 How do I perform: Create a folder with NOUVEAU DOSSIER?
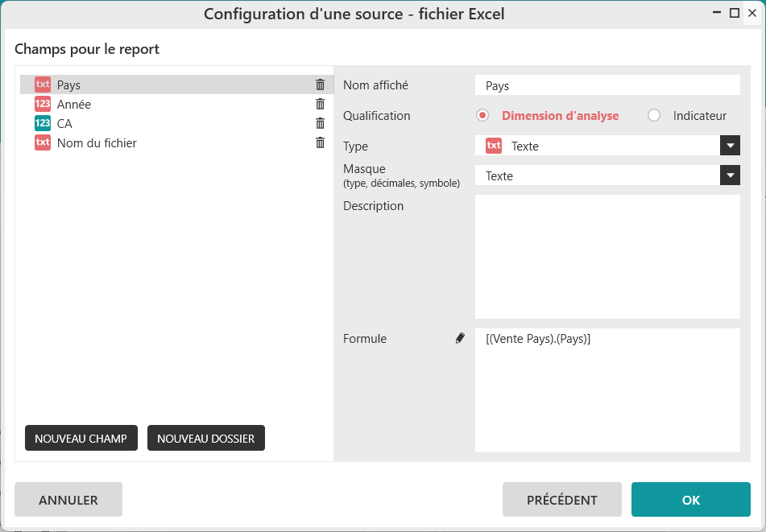pos(205,439)
